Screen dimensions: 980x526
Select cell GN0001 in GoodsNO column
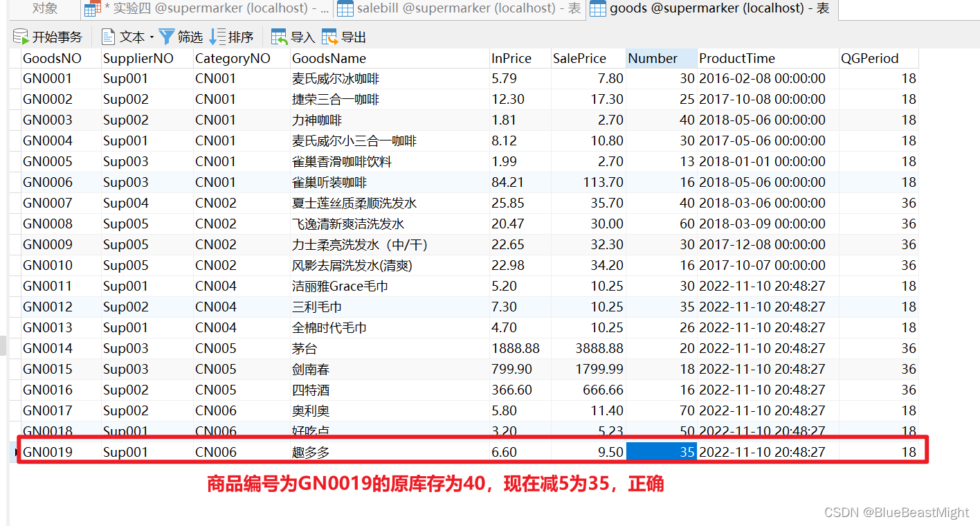(x=61, y=78)
